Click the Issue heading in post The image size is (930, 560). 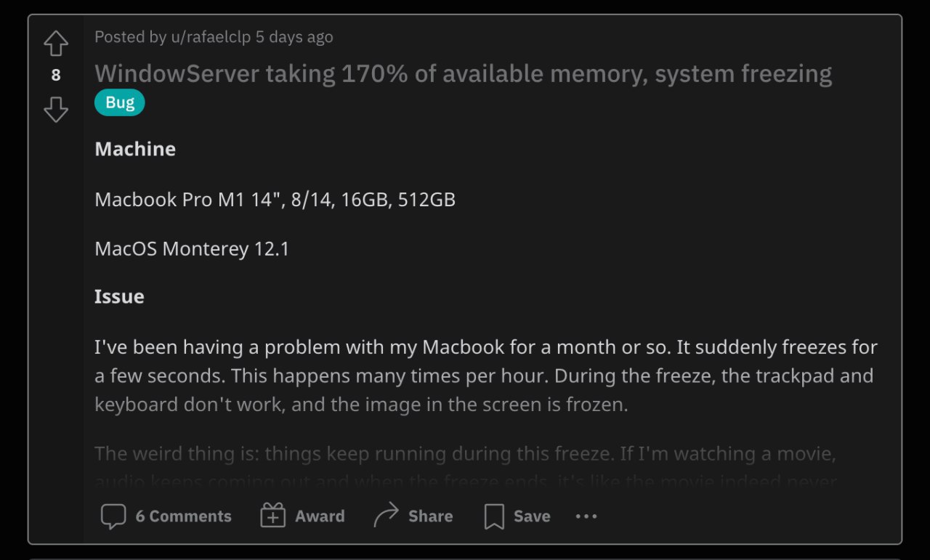click(x=119, y=296)
